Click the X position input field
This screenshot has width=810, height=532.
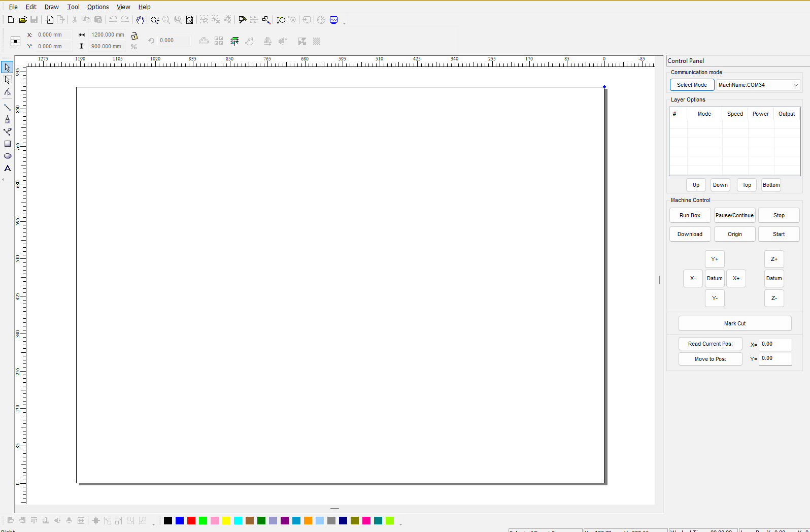54,35
